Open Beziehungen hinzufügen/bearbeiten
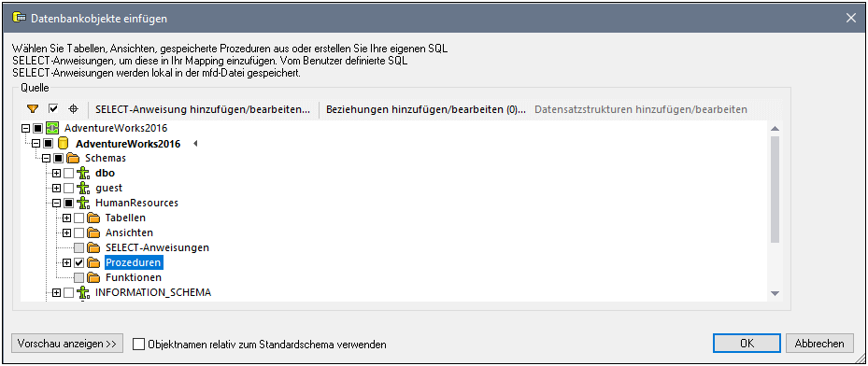This screenshot has width=868, height=366. coord(426,109)
